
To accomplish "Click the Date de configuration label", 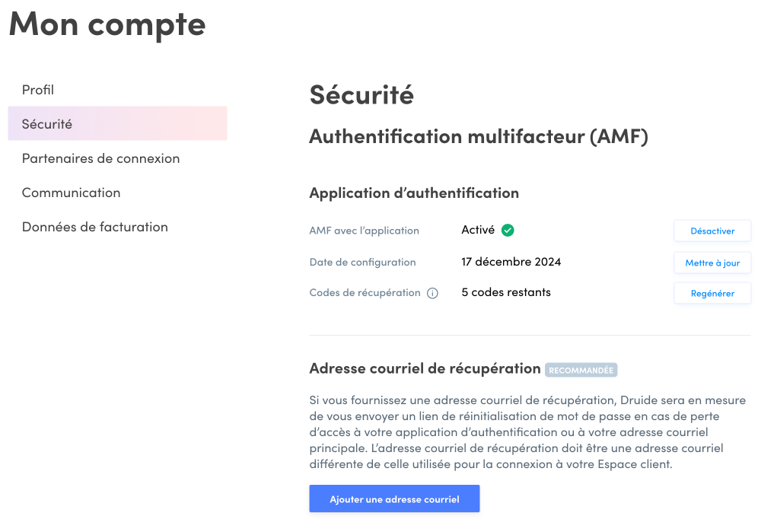I will coord(362,263).
